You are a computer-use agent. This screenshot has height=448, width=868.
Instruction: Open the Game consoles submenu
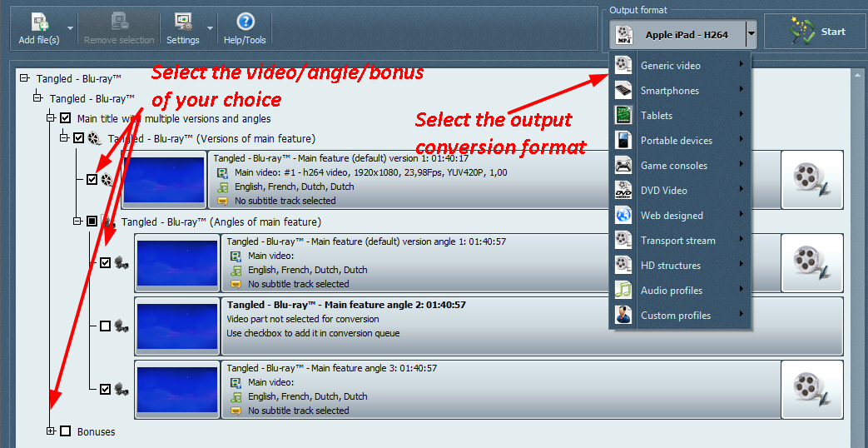(x=680, y=165)
